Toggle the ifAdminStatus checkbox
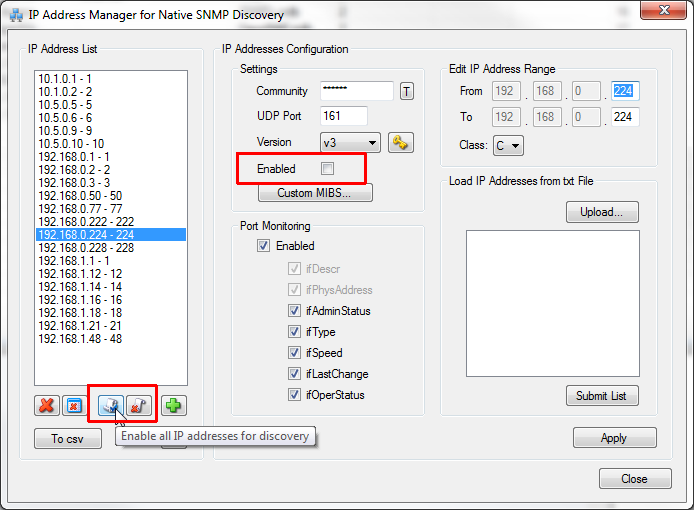The width and height of the screenshot is (694, 510). tap(294, 311)
